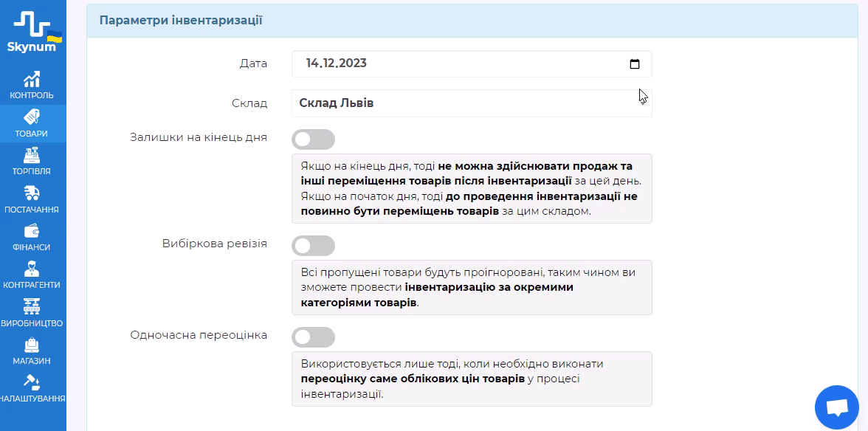Image resolution: width=868 pixels, height=431 pixels.
Task: Open the live chat bubble
Action: pyautogui.click(x=836, y=407)
